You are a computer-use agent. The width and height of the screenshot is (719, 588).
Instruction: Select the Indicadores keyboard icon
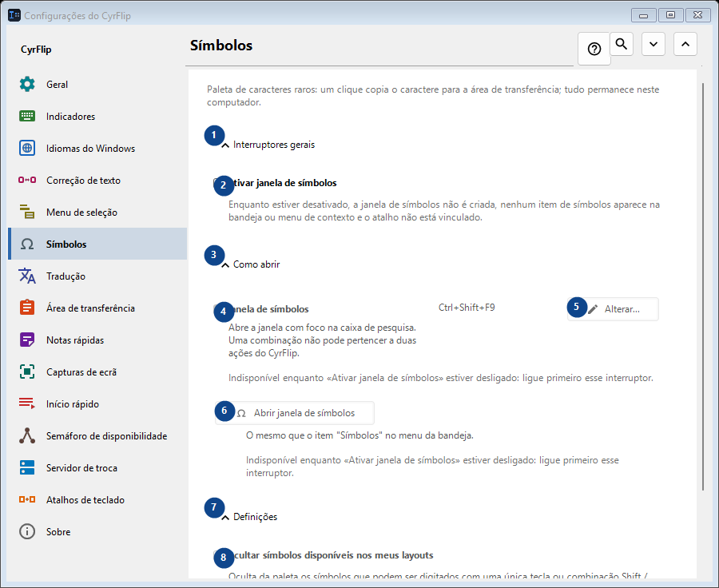coord(27,117)
